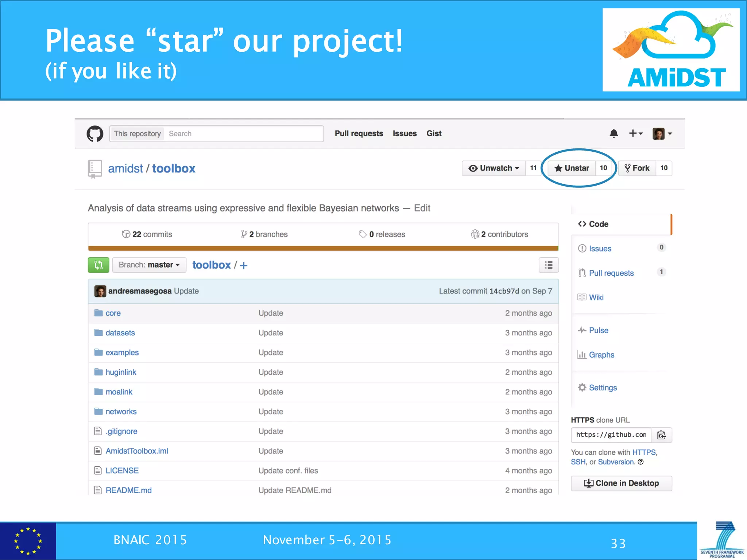Switch to the Issues tab

click(x=405, y=133)
